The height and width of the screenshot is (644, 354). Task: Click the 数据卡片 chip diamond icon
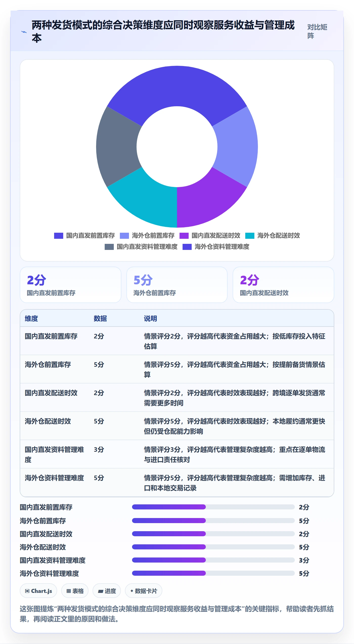point(132,591)
